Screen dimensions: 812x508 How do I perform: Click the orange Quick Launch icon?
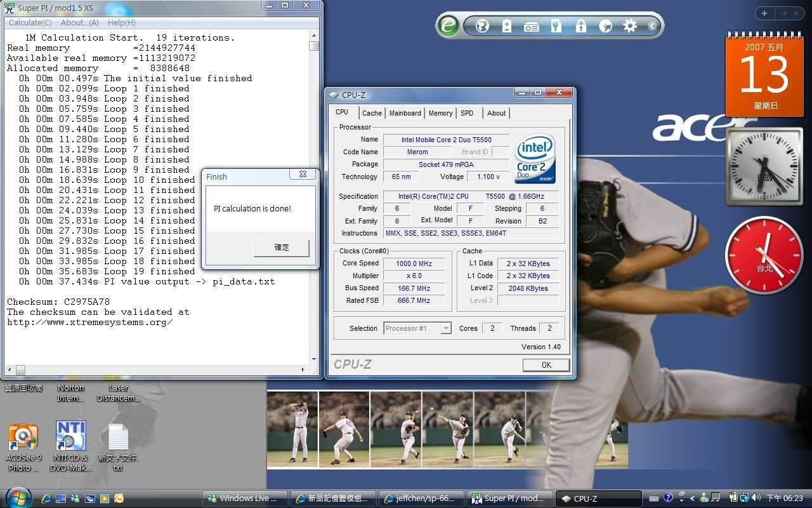click(x=119, y=498)
